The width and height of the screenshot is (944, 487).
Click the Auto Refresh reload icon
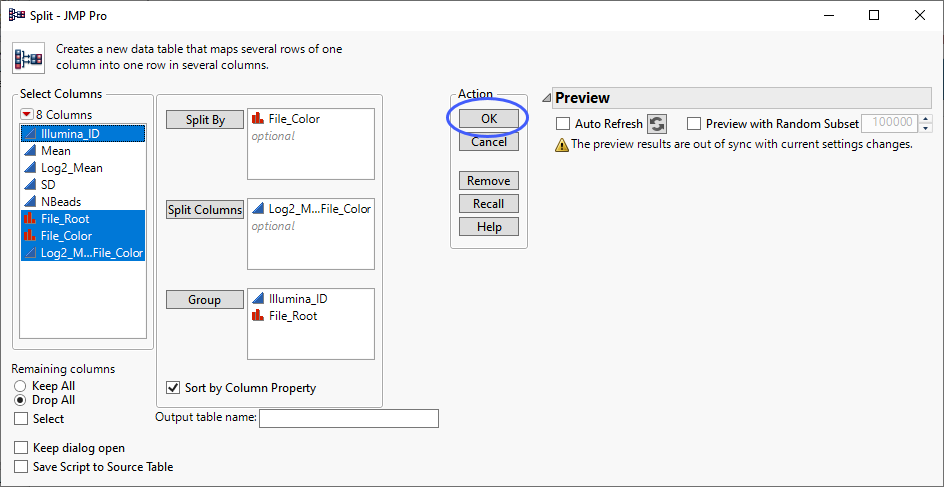(x=657, y=124)
